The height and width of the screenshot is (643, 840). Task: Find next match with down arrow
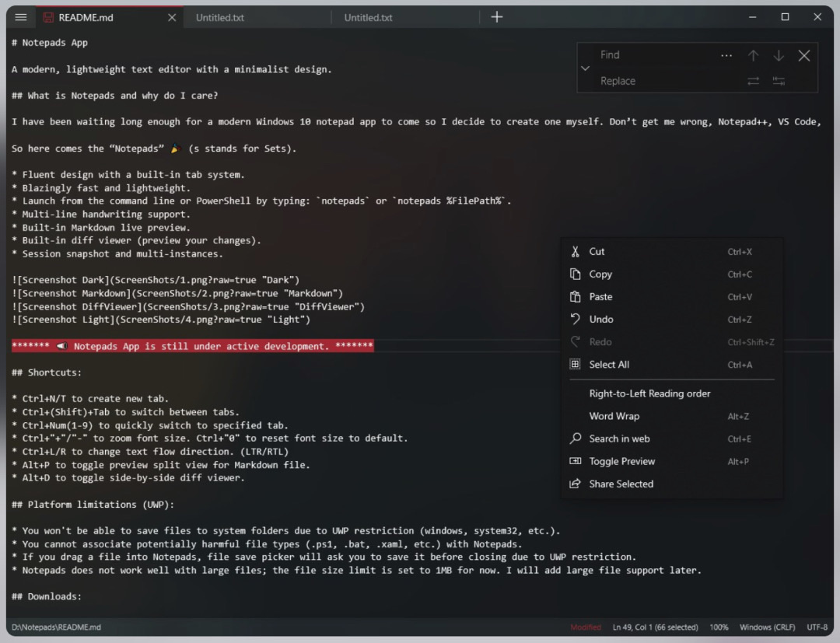[x=779, y=56]
